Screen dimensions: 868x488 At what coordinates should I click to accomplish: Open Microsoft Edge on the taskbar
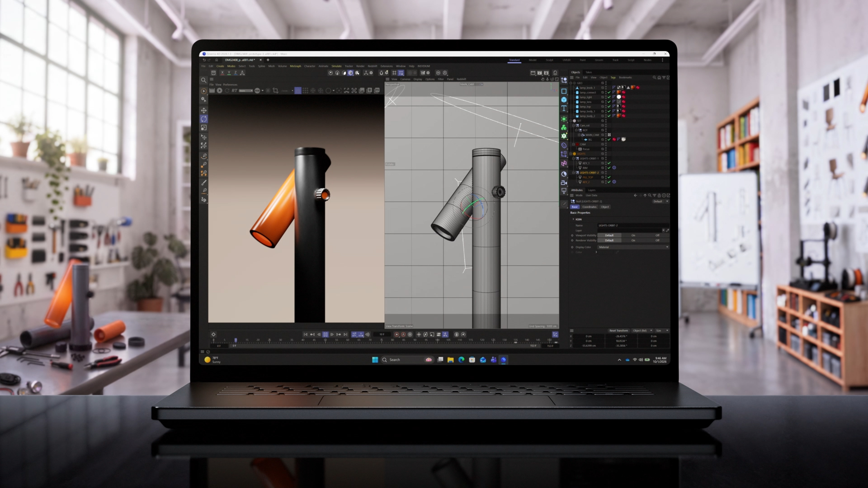(461, 360)
